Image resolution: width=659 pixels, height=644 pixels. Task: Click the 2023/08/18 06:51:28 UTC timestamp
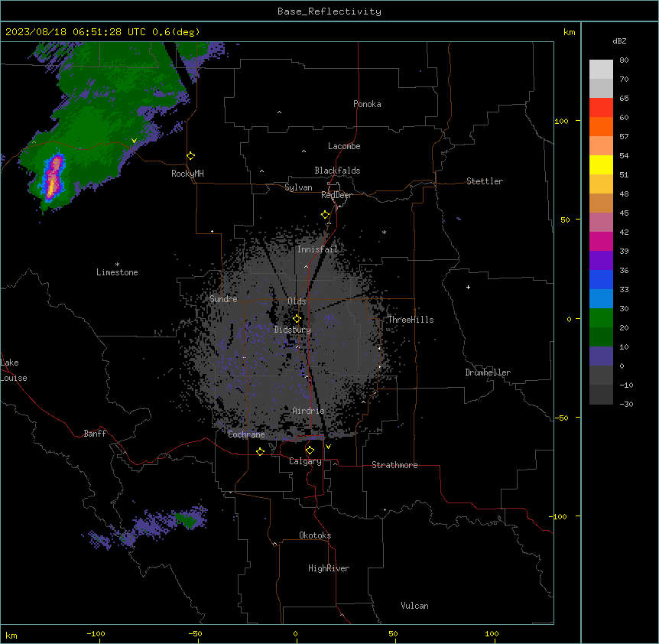76,32
